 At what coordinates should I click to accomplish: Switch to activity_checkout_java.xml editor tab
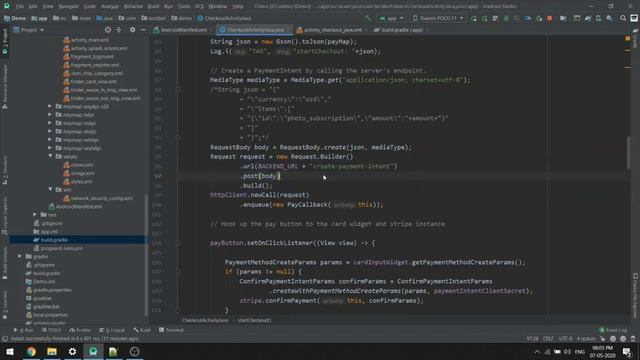coord(333,30)
